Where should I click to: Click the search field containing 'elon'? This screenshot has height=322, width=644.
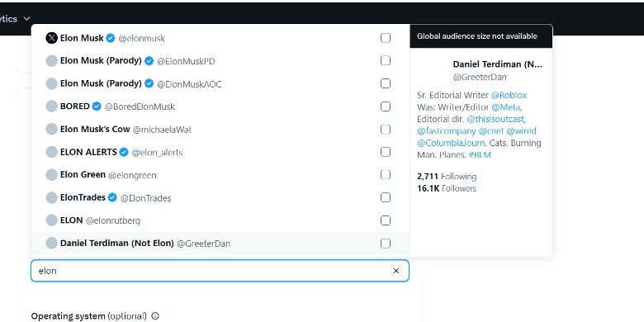[x=220, y=271]
